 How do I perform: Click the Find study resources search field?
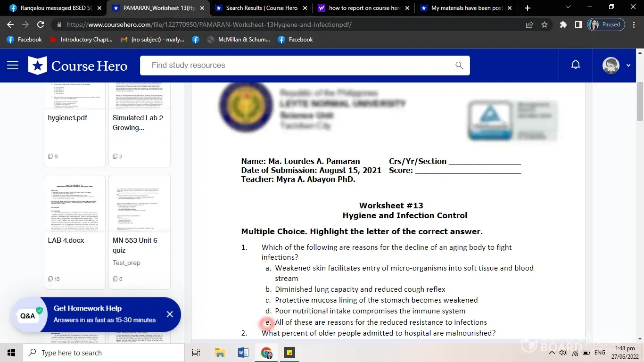(297, 66)
